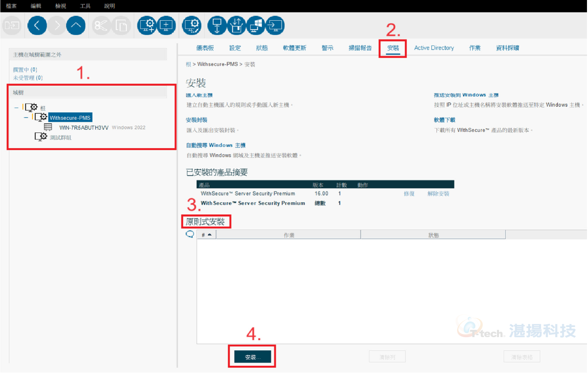
Task: Click the add policy domain icon
Action: coord(147,25)
